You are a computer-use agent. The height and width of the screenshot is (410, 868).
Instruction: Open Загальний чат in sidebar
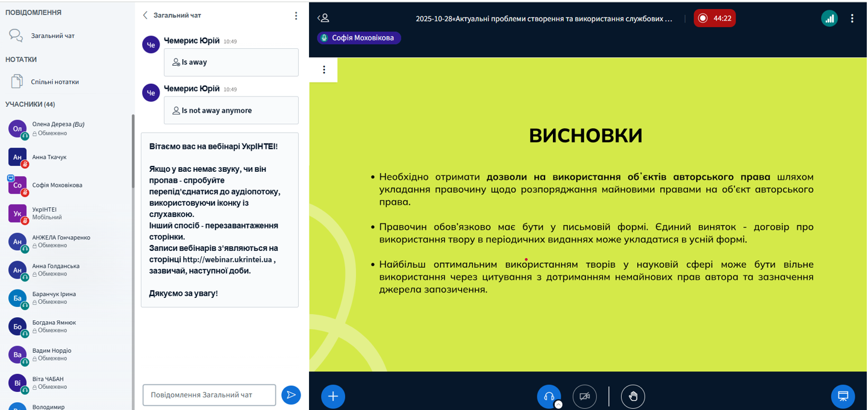point(52,36)
